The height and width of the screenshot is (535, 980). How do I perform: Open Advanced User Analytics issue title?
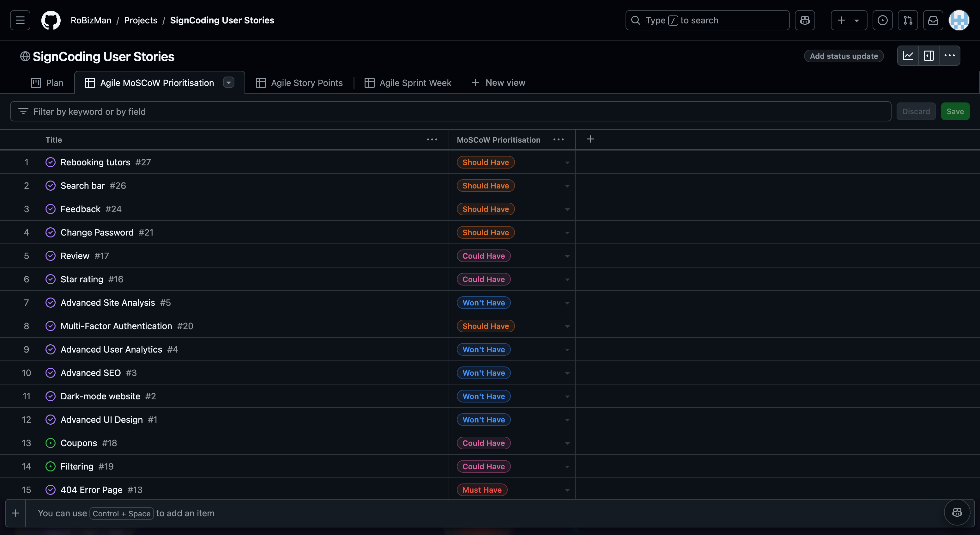click(x=111, y=349)
